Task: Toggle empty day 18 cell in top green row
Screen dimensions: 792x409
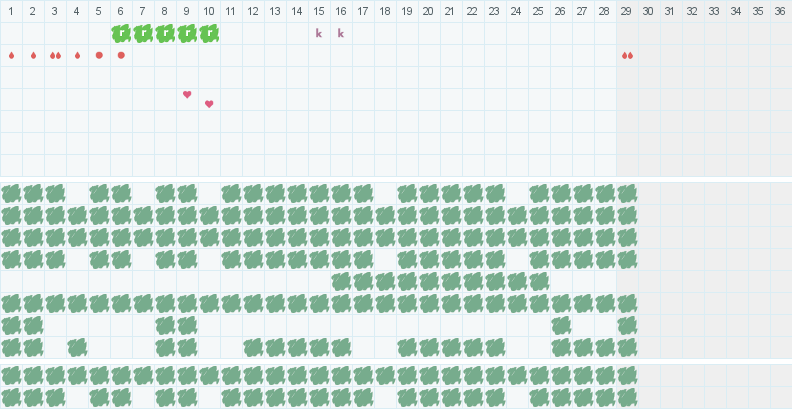Action: click(385, 193)
